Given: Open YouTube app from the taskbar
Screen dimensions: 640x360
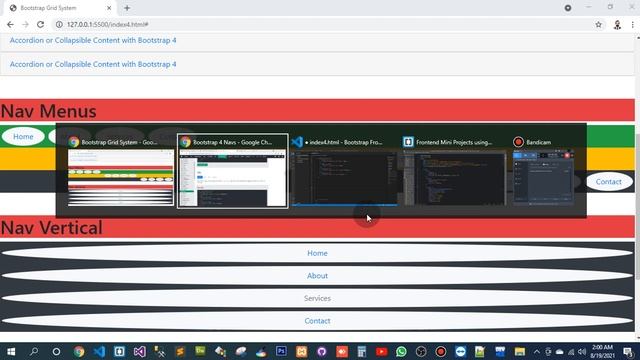Looking at the screenshot, I should (x=382, y=351).
